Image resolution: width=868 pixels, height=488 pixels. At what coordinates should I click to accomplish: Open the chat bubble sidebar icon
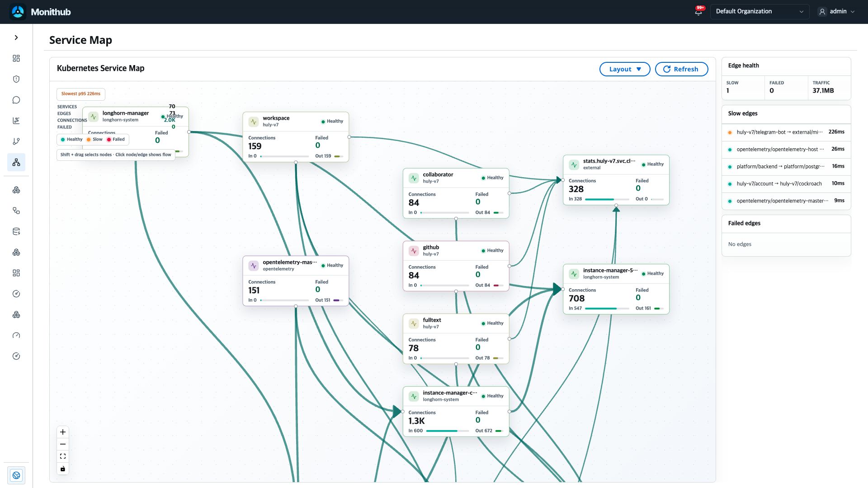pos(16,100)
